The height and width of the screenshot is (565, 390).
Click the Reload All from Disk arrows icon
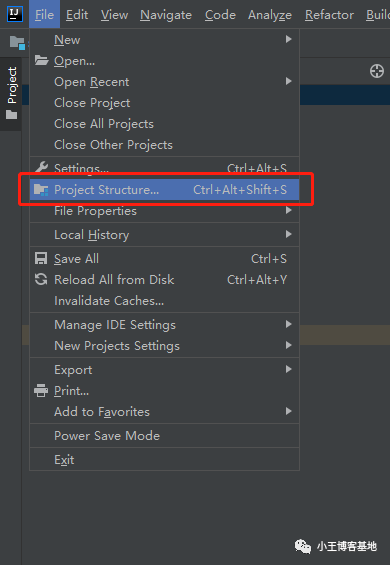(x=41, y=279)
